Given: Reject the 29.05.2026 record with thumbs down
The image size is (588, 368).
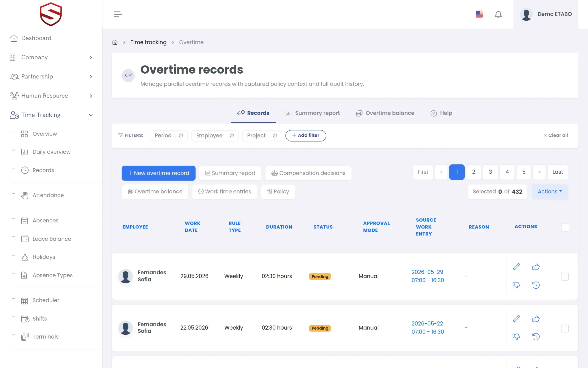Looking at the screenshot, I should 516,285.
